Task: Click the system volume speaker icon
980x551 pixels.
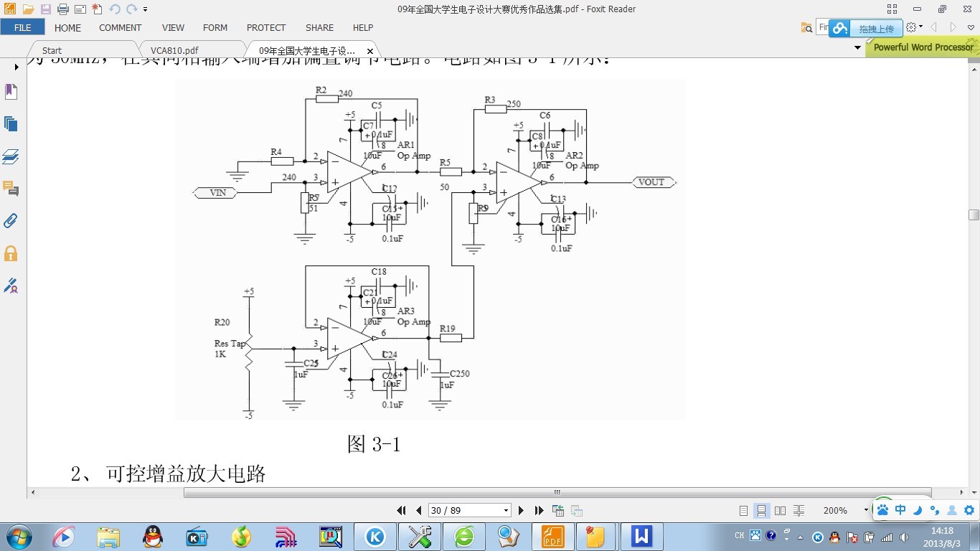Action: click(x=904, y=537)
